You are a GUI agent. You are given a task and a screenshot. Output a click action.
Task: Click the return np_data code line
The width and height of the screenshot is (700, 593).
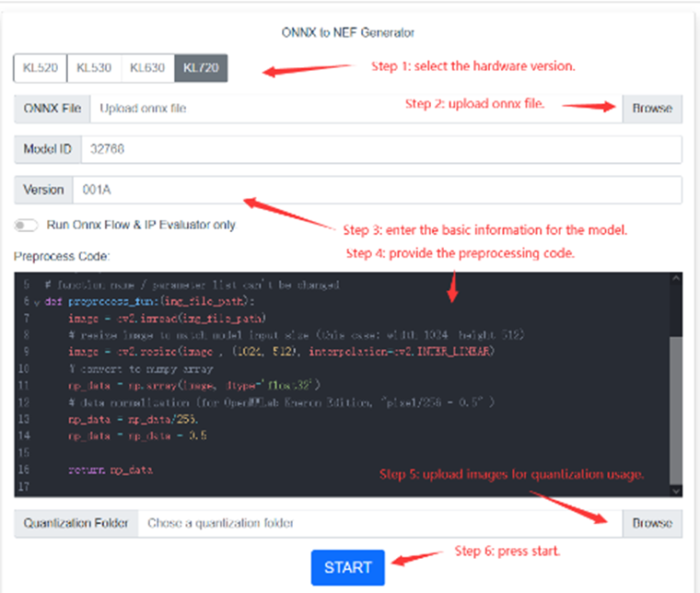click(111, 470)
